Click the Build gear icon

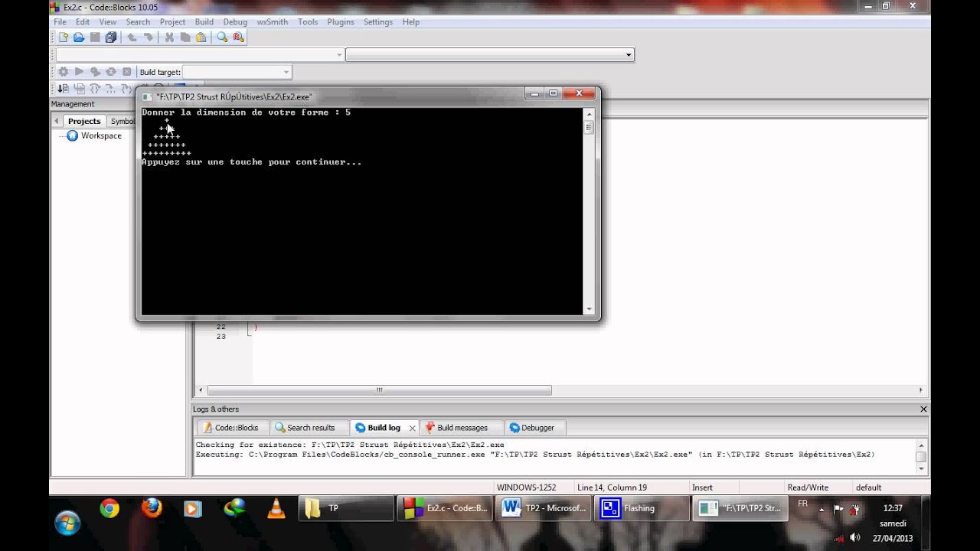pos(64,72)
